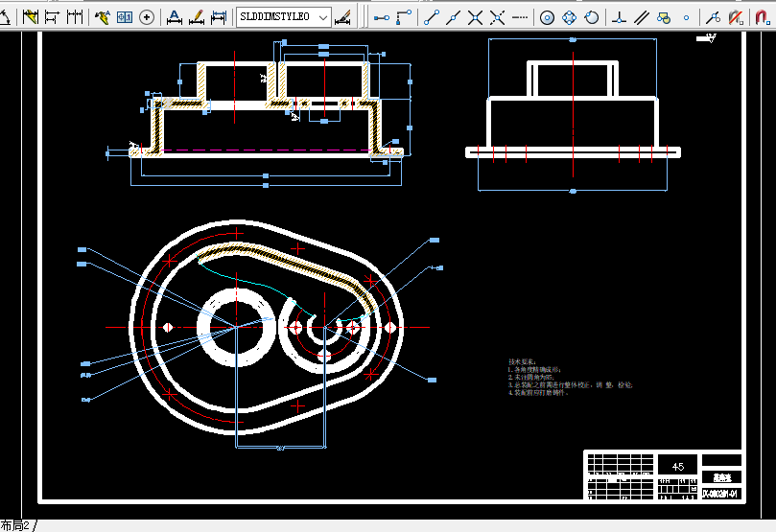776x532 pixels.
Task: Choose the Baseline dimension tool
Action: coord(52,17)
